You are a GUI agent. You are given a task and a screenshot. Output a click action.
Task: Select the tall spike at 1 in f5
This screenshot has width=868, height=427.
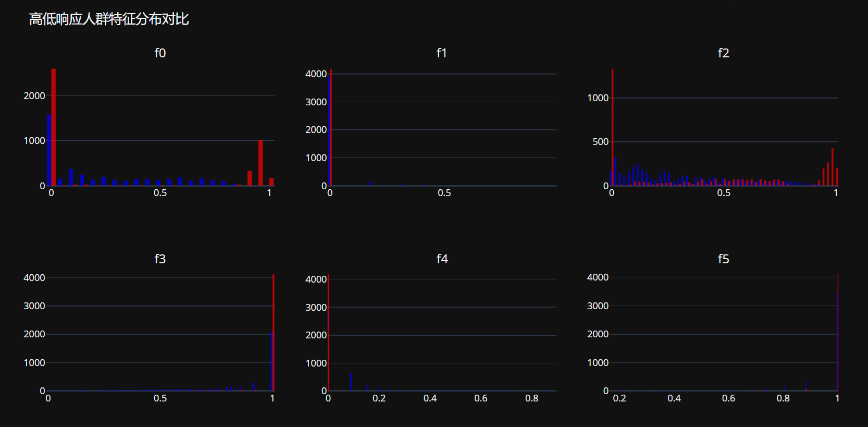click(838, 333)
